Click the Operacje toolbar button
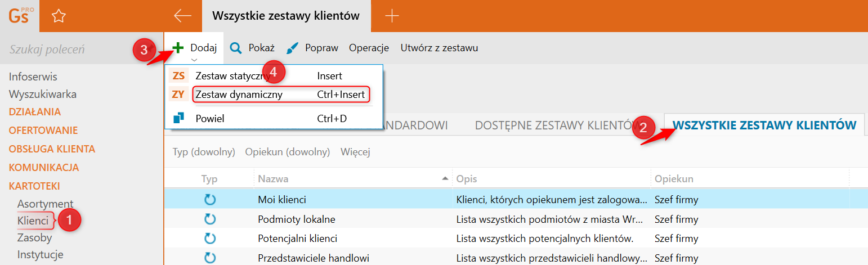 pyautogui.click(x=369, y=48)
